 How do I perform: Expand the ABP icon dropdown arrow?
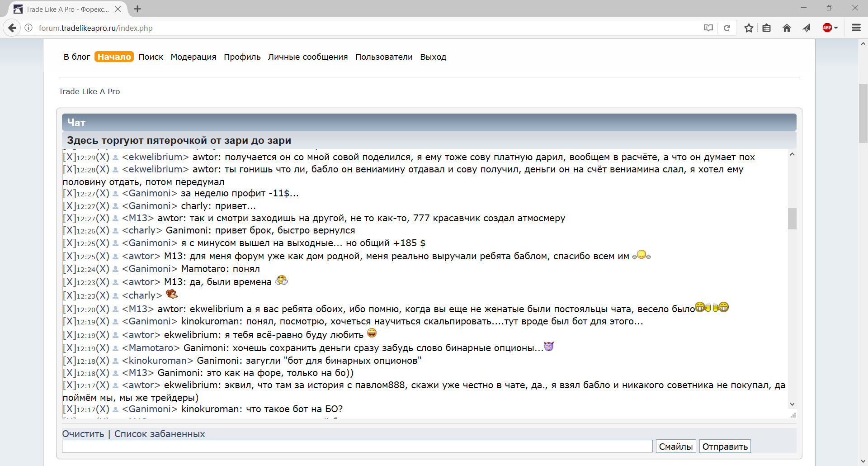point(836,28)
